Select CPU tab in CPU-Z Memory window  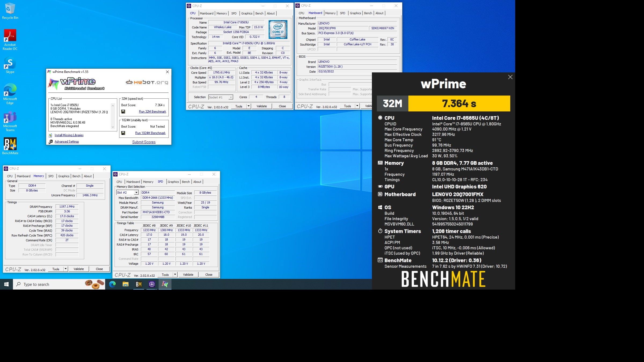click(10, 176)
